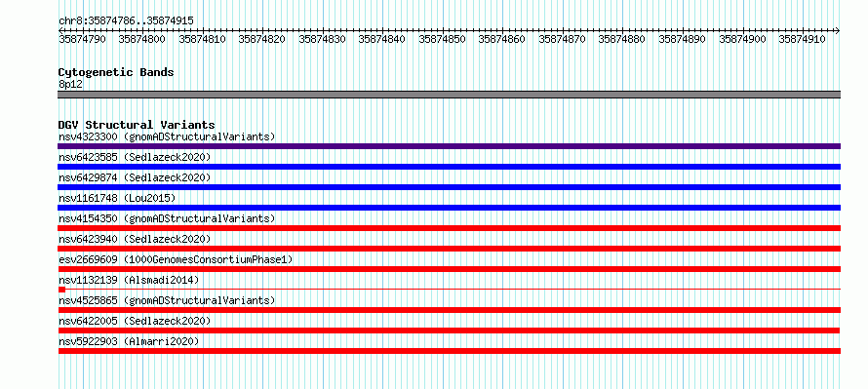Image resolution: width=868 pixels, height=389 pixels.
Task: Select the thin red nsv1132139 variant line
Action: pos(449,290)
